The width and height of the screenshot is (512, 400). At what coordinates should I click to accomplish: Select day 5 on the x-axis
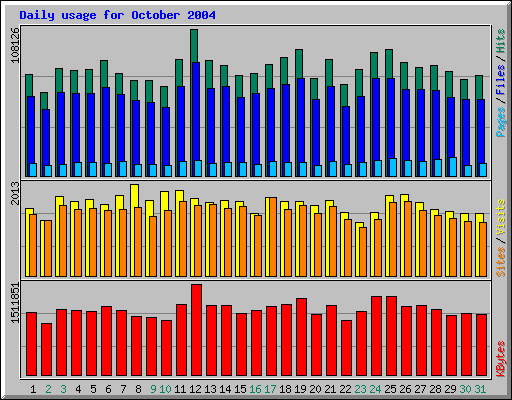(x=93, y=389)
